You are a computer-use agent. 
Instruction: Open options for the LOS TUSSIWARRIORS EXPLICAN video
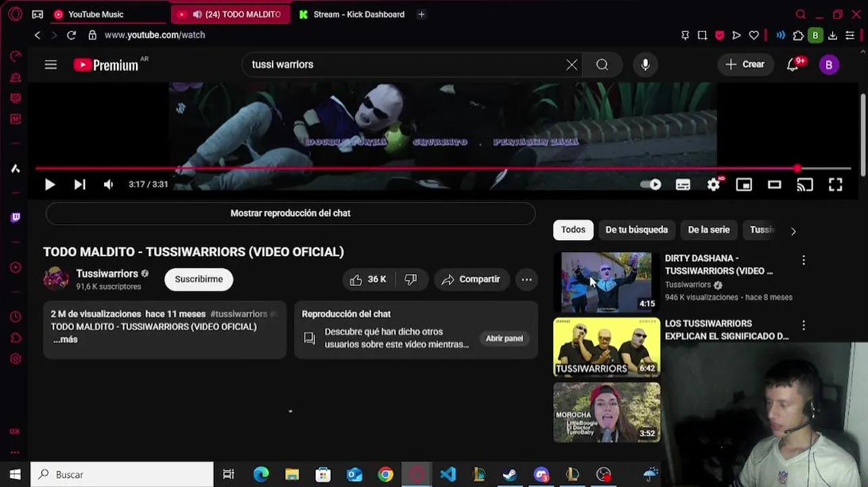[804, 325]
